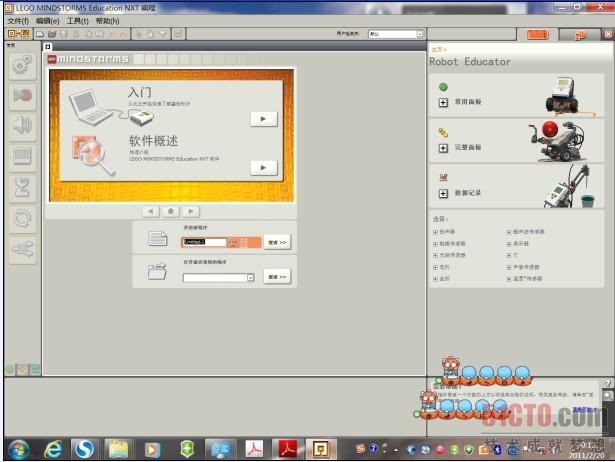Switch to the custom palette tab

35,369
